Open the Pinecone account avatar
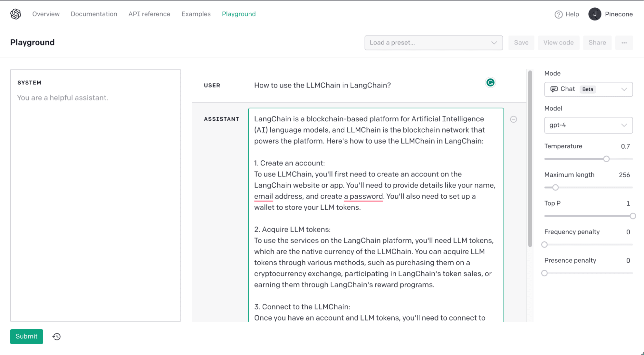Screen dimensions: 644x355 click(x=594, y=14)
